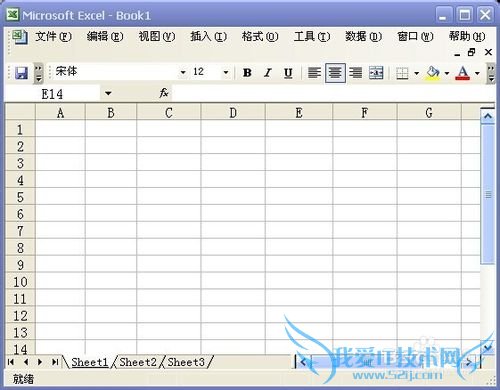Apply red Font Color

pyautogui.click(x=462, y=73)
